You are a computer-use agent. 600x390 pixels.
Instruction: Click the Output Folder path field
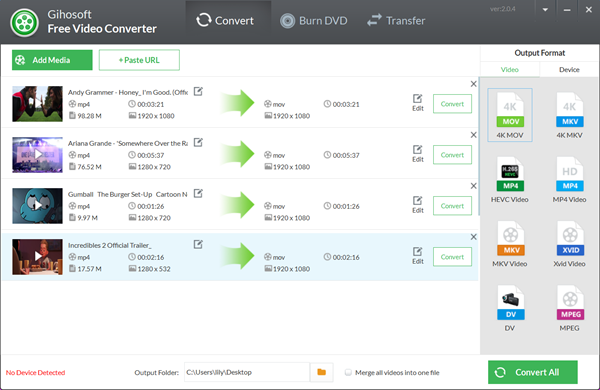click(x=247, y=372)
